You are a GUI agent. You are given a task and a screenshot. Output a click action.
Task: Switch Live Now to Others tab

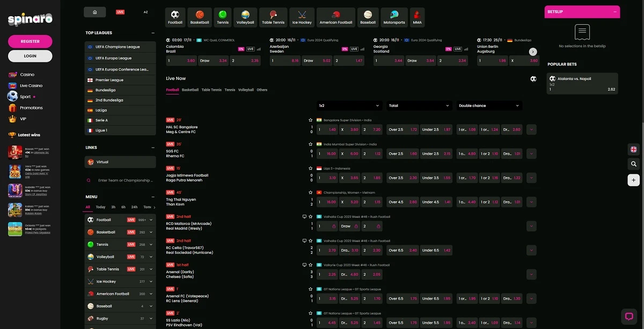pos(262,90)
